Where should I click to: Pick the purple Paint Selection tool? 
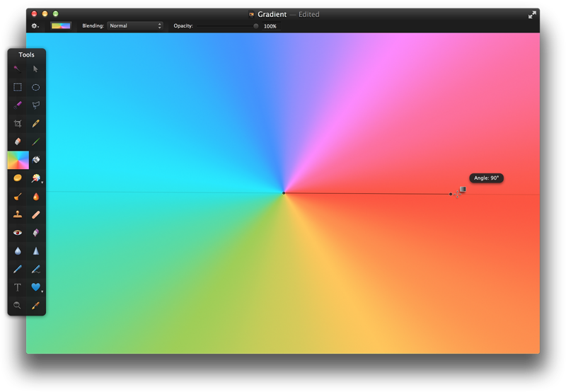point(17,105)
